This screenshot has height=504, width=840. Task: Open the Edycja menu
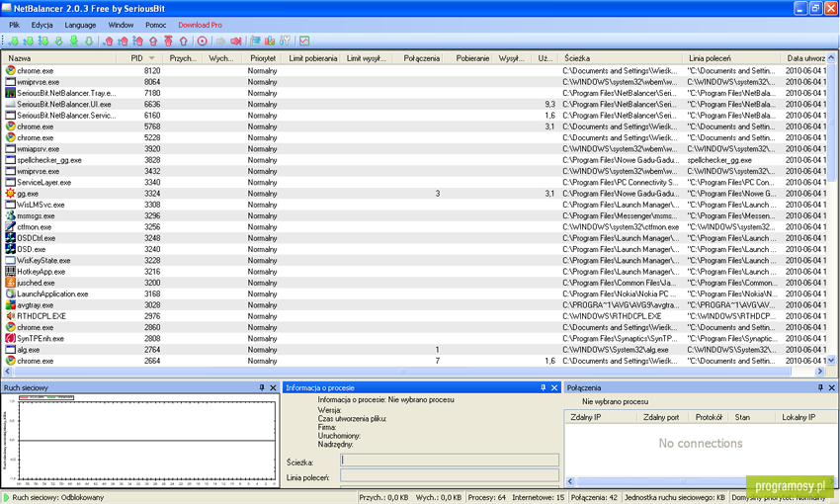click(42, 25)
